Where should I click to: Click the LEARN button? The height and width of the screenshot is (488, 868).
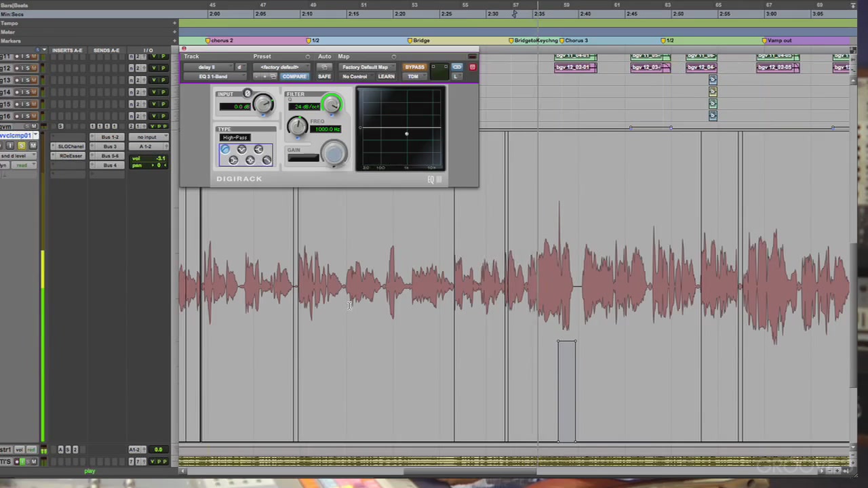pyautogui.click(x=387, y=77)
